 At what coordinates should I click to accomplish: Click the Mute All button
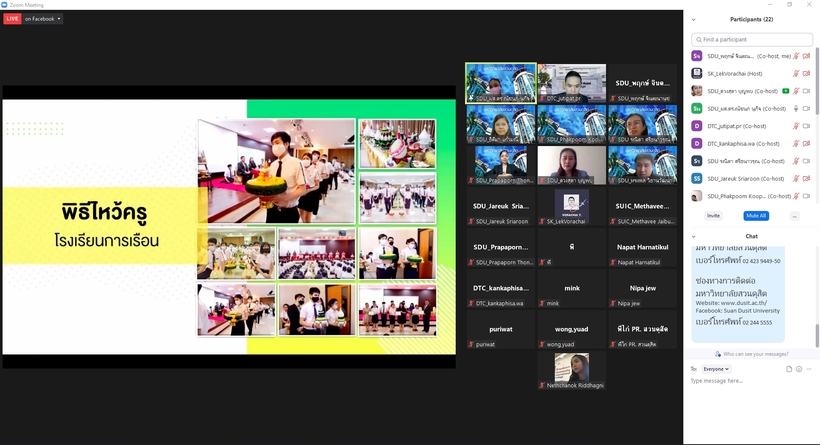[756, 215]
